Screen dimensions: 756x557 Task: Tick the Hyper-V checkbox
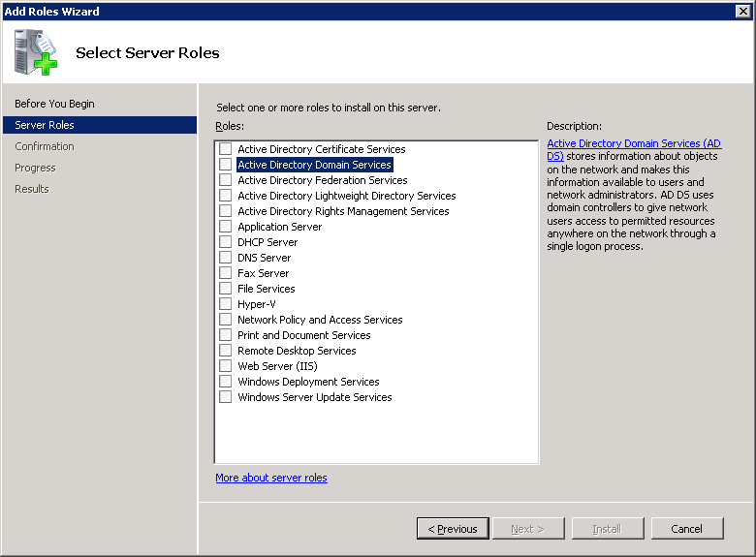click(225, 303)
